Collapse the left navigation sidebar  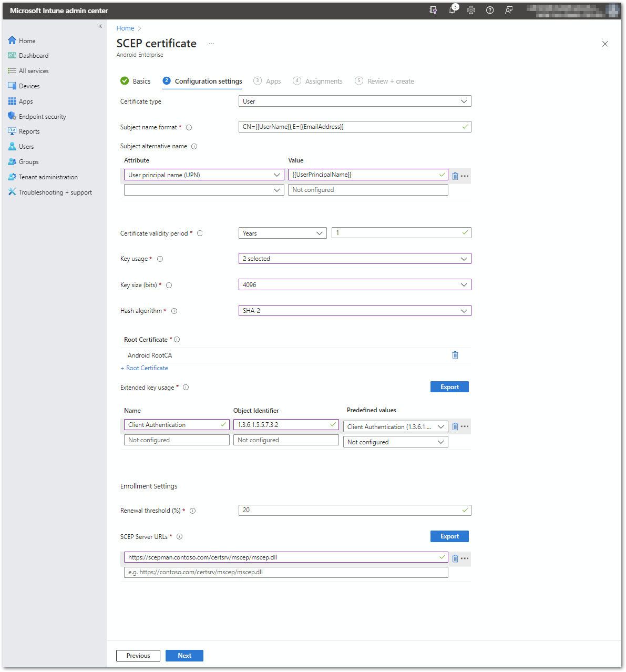(100, 26)
